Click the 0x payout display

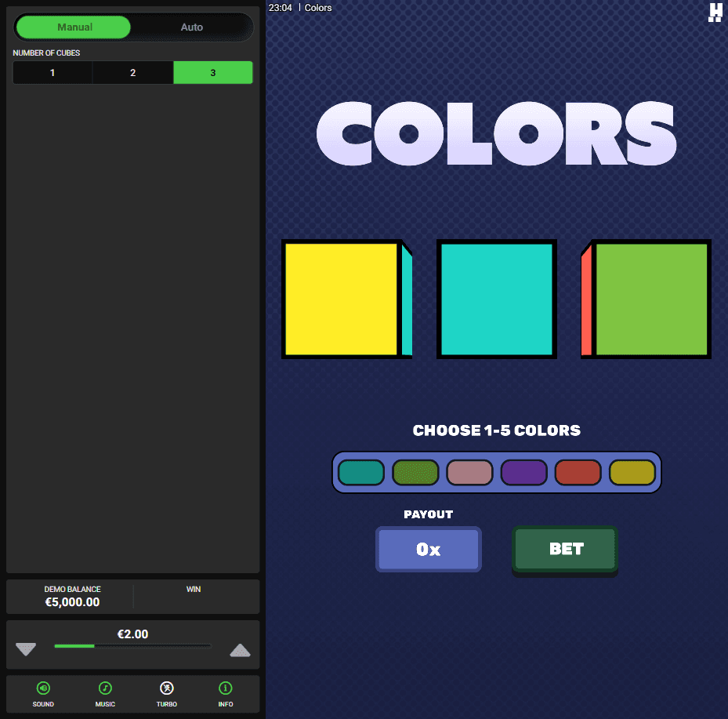(428, 549)
